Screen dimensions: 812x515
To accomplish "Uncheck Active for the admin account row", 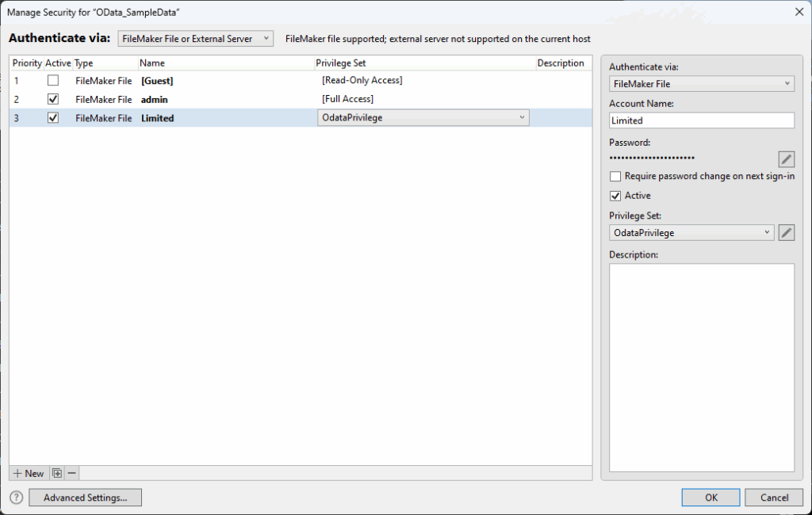I will point(53,99).
